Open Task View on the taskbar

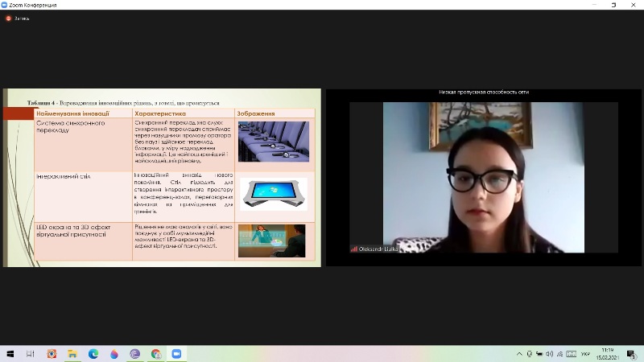coord(31,354)
